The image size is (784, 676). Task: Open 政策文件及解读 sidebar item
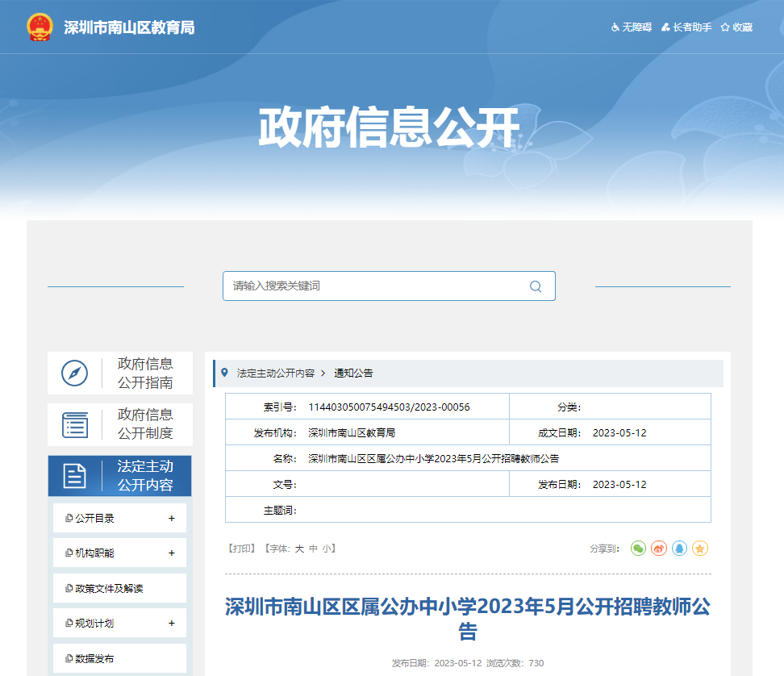click(x=110, y=589)
